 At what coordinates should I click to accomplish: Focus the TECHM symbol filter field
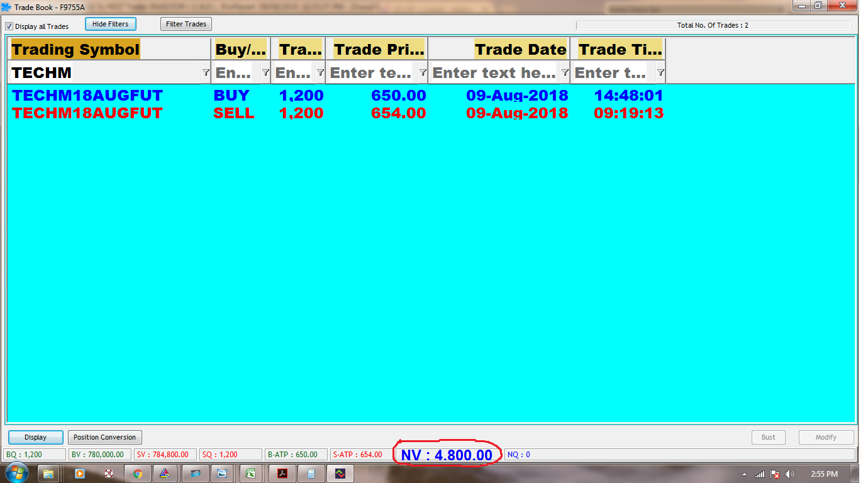(105, 73)
